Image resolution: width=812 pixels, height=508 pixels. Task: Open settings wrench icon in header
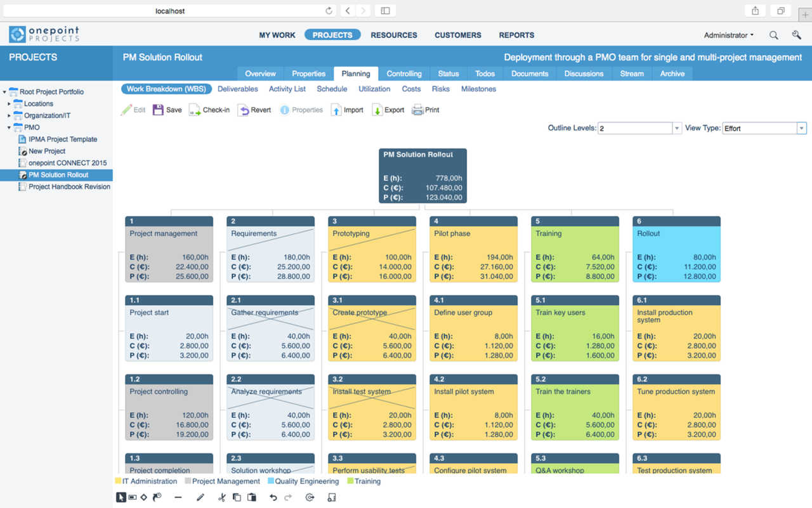[797, 36]
